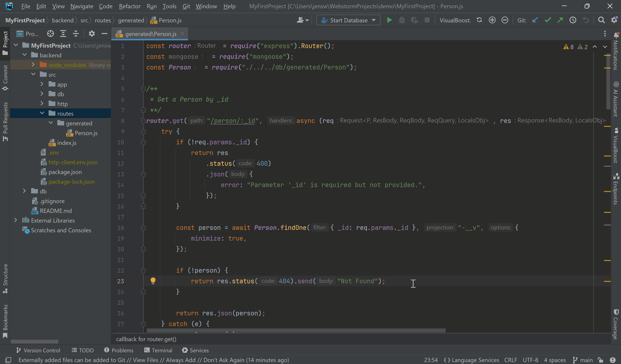621x364 pixels.
Task: Click the Git commit checkmark icon
Action: pos(548,20)
